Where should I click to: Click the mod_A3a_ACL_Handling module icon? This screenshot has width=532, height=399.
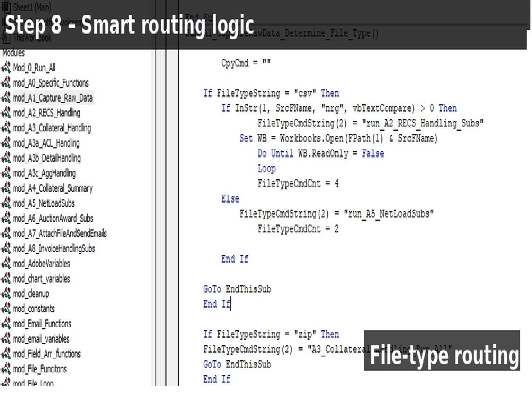point(6,143)
